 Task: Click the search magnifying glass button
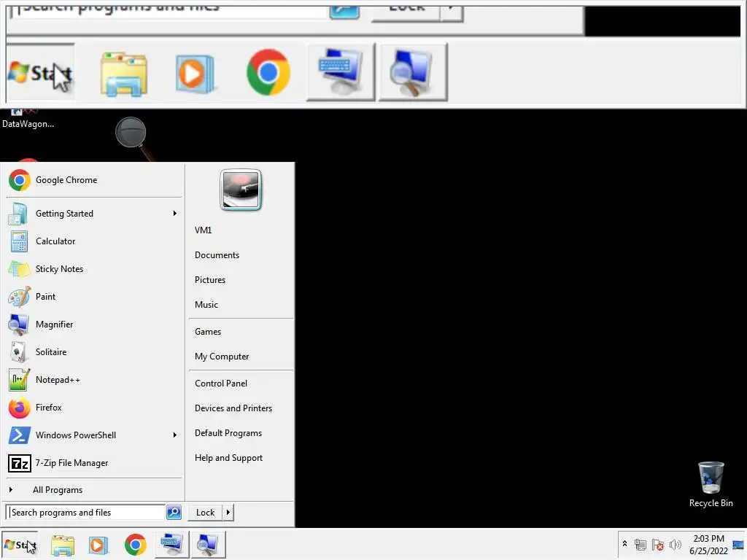pos(174,513)
